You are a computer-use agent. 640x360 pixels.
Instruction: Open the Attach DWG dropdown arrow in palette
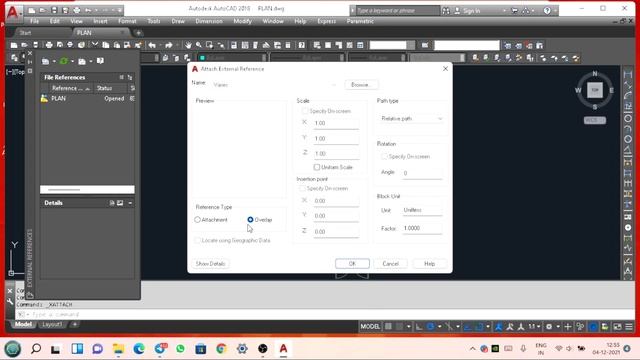click(x=54, y=61)
